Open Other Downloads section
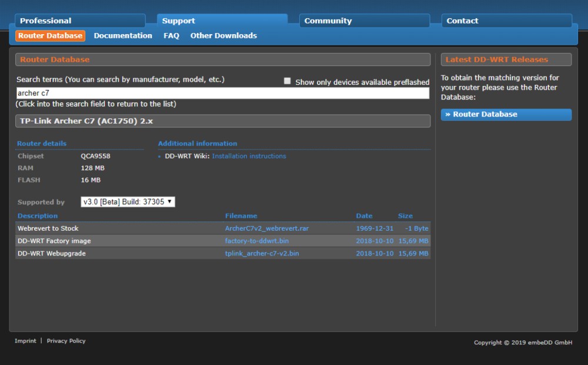This screenshot has height=365, width=588. (x=223, y=36)
